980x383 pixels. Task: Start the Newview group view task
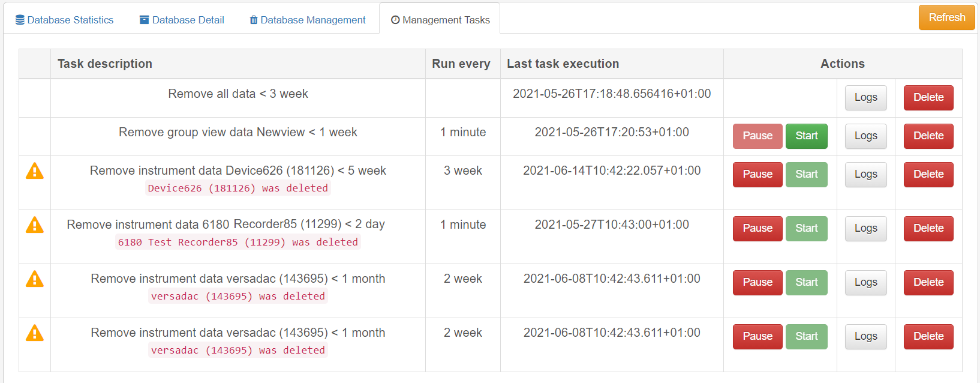point(806,136)
